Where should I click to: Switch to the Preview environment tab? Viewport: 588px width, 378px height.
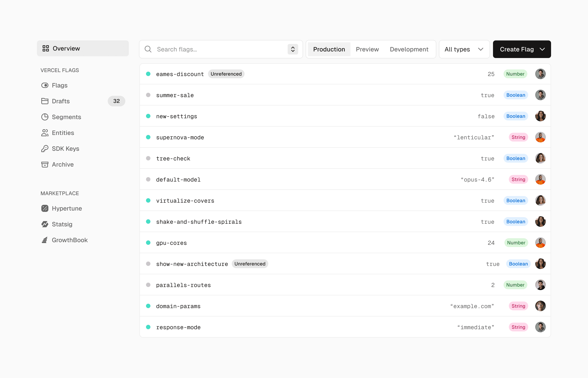click(367, 49)
